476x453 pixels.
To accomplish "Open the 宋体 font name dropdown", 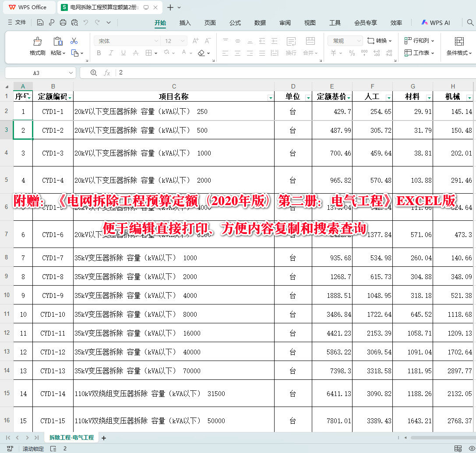I will coord(157,40).
